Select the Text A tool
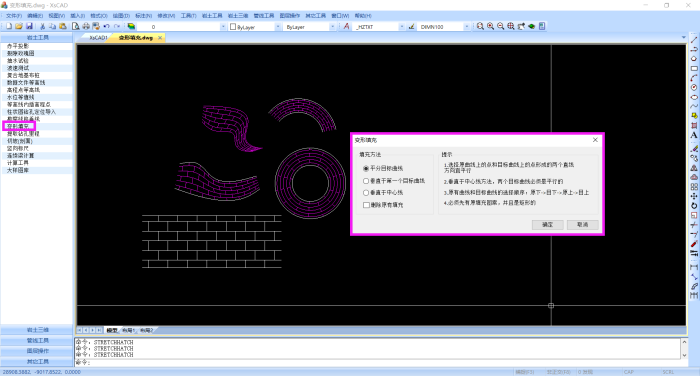 694,135
